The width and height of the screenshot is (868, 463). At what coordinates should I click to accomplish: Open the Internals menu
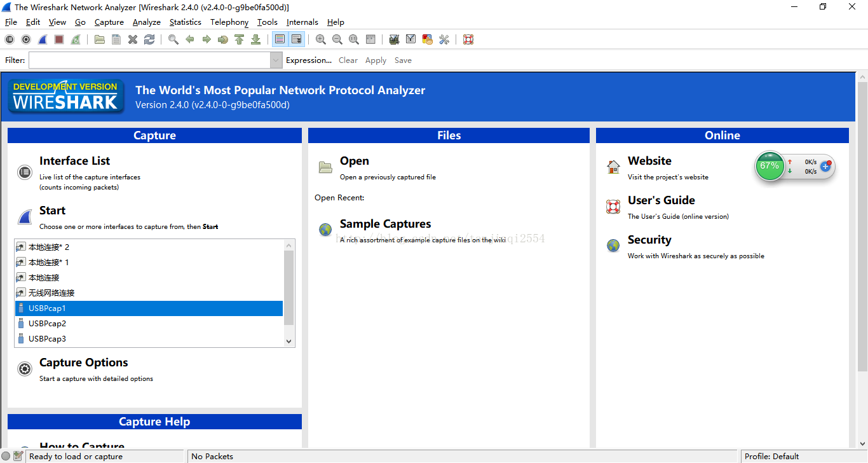pos(302,22)
